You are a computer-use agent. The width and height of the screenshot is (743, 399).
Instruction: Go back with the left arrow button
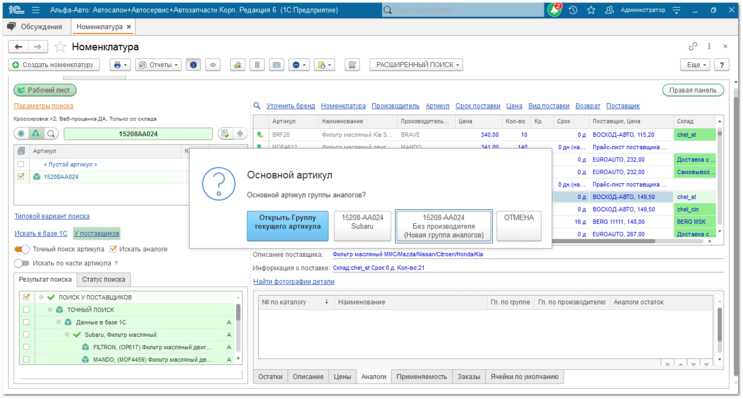click(18, 46)
